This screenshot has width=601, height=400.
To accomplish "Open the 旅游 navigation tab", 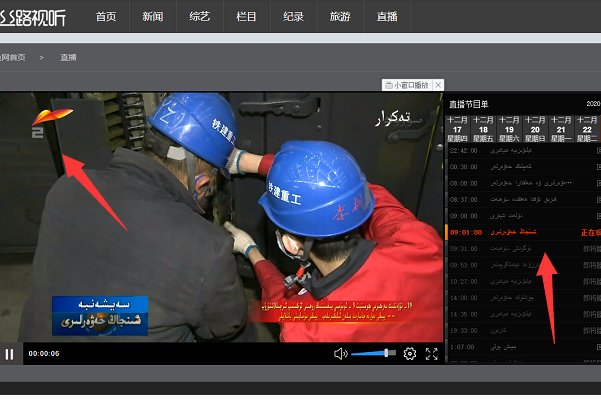I will coord(340,16).
